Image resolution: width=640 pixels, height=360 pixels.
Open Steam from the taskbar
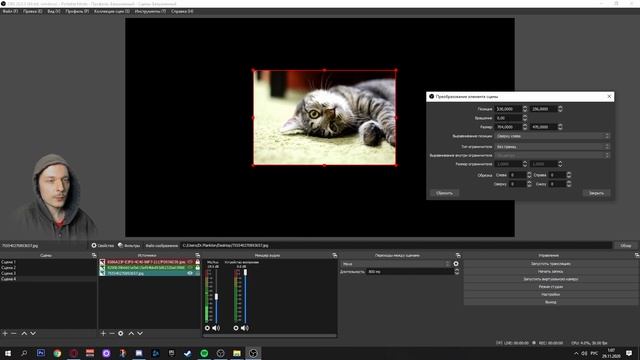click(x=188, y=353)
